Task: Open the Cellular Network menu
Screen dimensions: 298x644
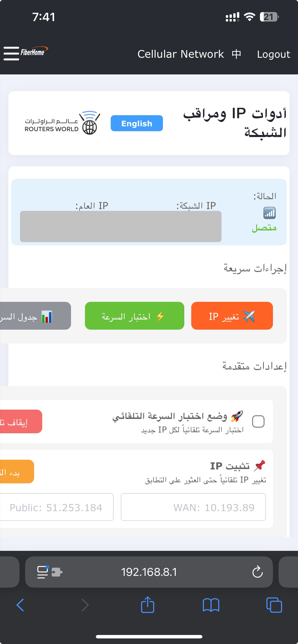Action: point(180,54)
